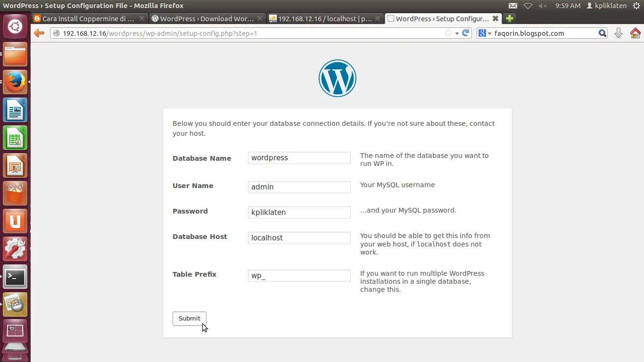Go back using the browser back arrow

39,33
